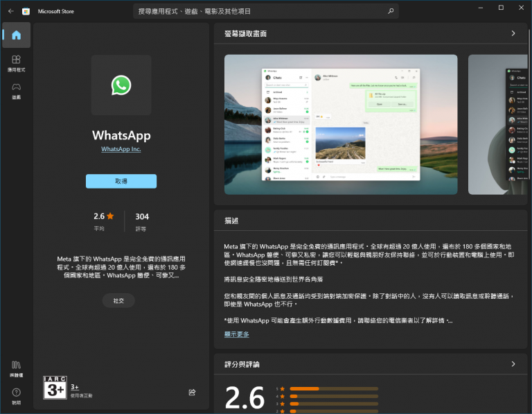Open the Home sidebar icon
Screen dimensions: 532x414
(x=17, y=35)
